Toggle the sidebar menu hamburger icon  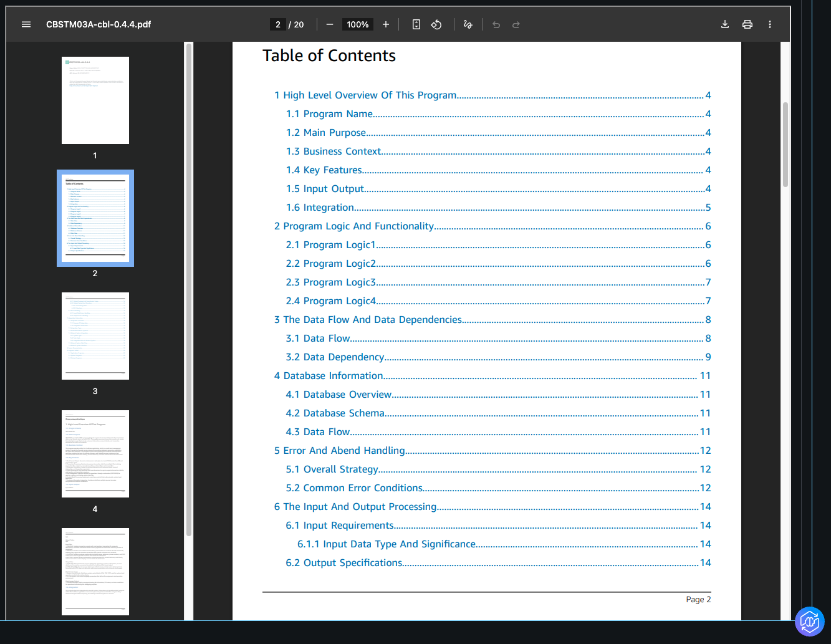(26, 24)
